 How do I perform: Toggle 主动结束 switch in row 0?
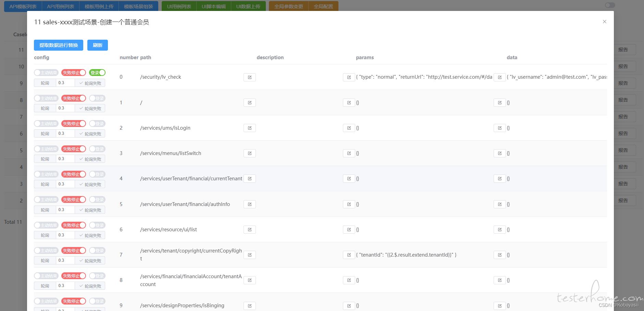point(46,73)
